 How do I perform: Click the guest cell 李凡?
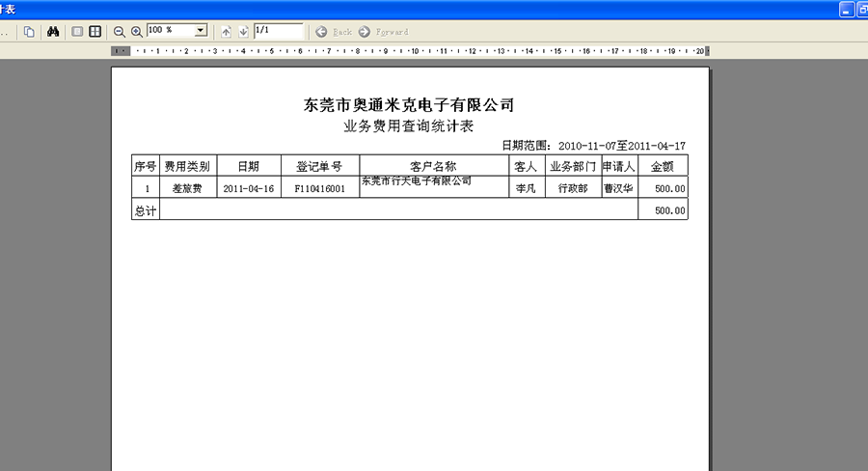(x=526, y=188)
